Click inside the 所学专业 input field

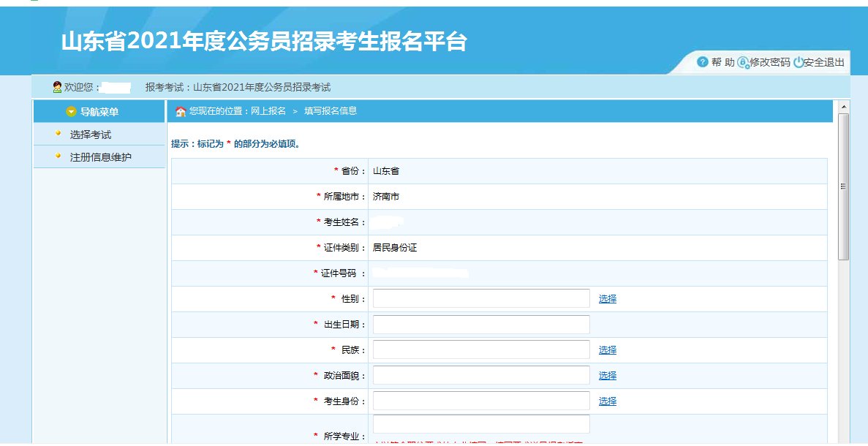point(480,423)
